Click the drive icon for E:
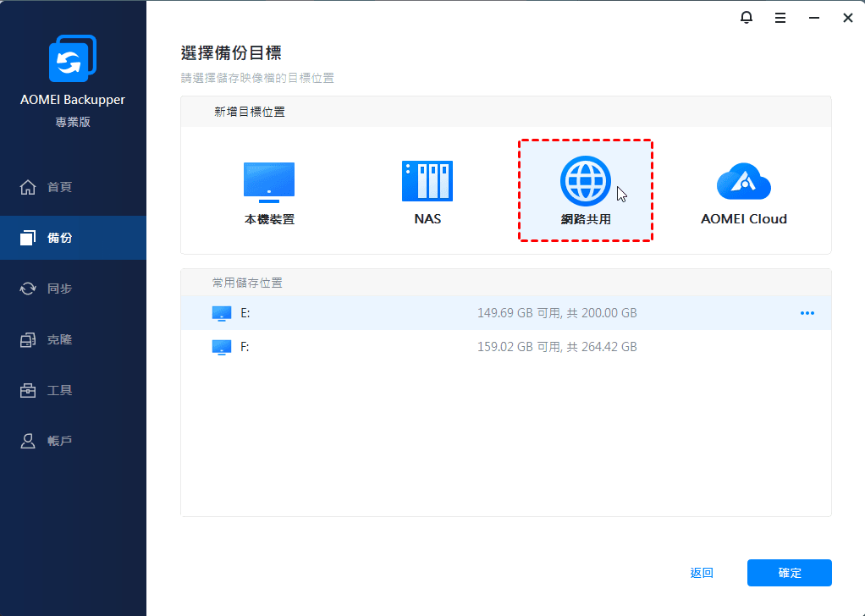The height and width of the screenshot is (616, 865). (222, 313)
